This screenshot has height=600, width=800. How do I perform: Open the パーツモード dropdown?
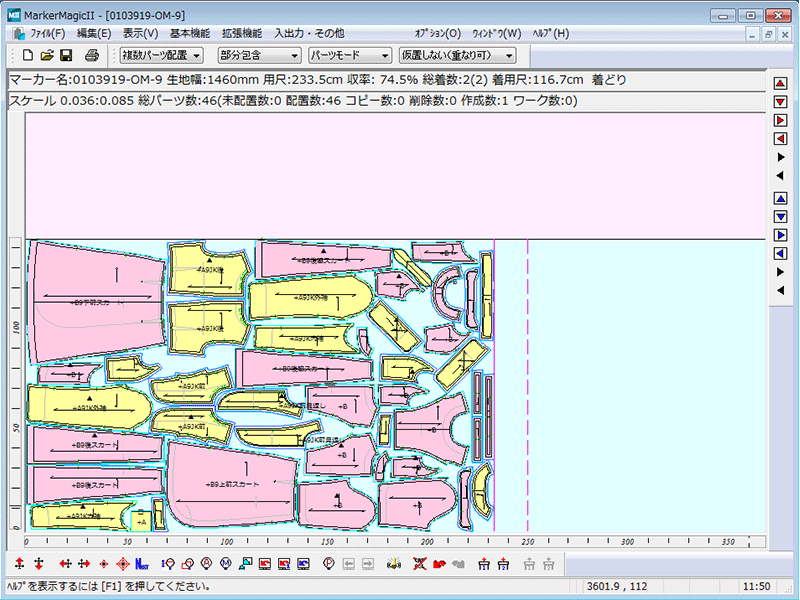pos(349,55)
